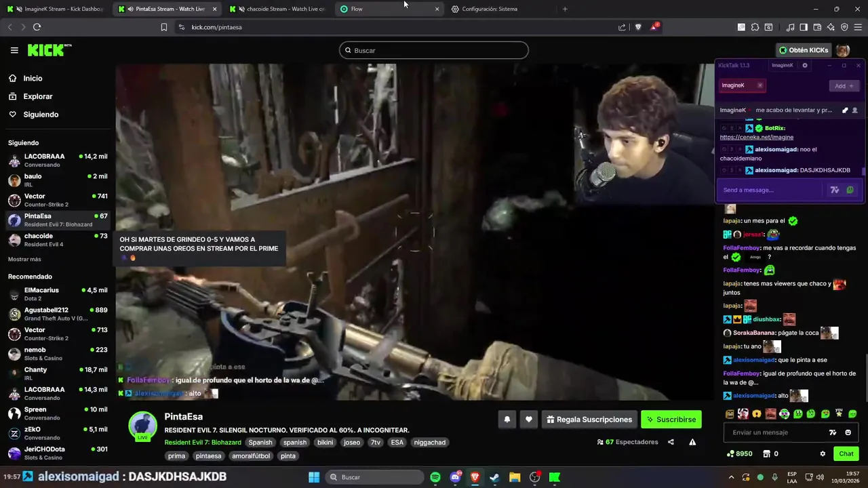The width and height of the screenshot is (868, 488).
Task: Click the share stream icon
Action: coord(671,442)
